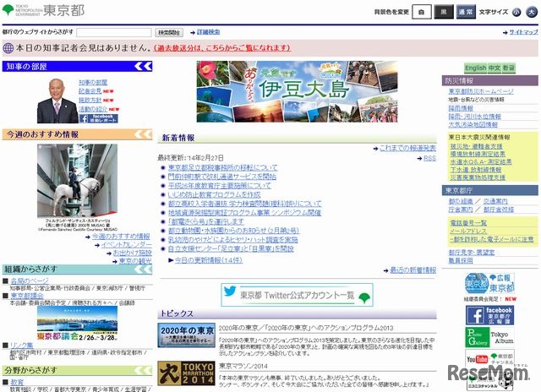Screen dimensions: 541x392
Task: Click the 検索開始 search button
Action: pos(169,32)
